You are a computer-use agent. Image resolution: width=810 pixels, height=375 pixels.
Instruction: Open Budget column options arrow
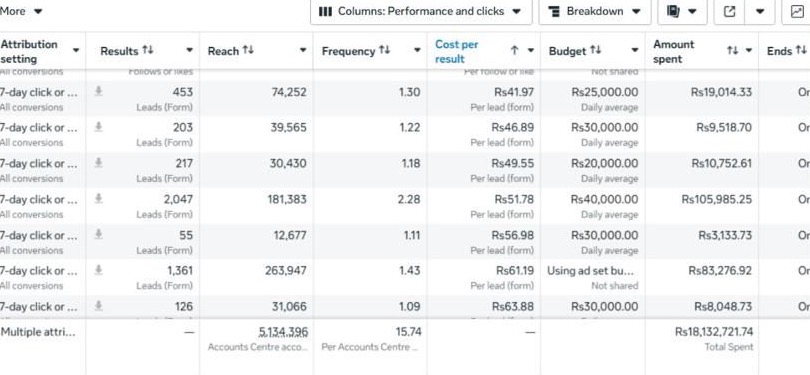[x=635, y=51]
